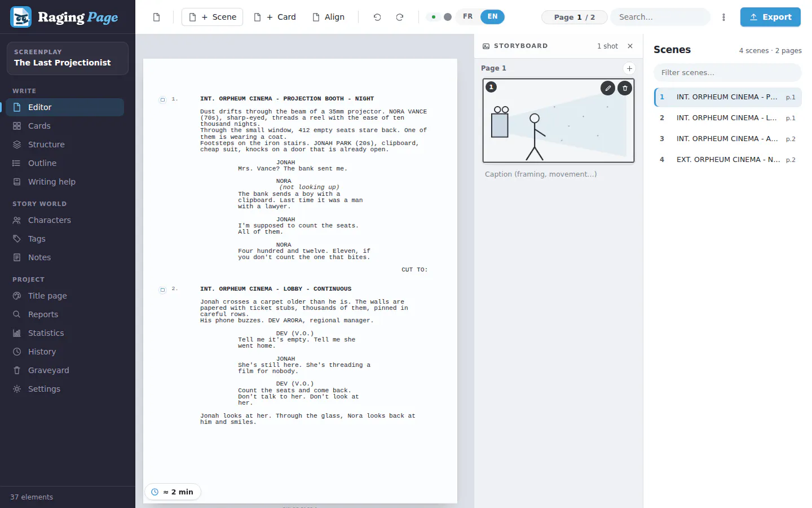Open the new document page icon
The image size is (812, 508).
click(x=157, y=17)
